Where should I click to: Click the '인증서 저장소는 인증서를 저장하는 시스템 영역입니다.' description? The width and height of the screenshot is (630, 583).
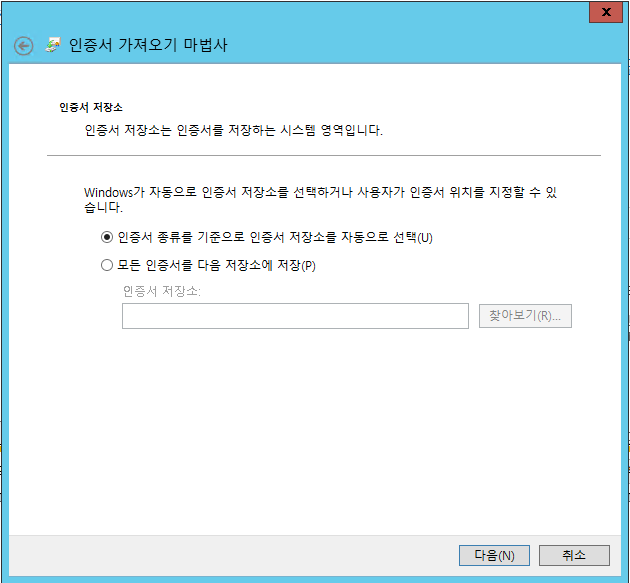click(233, 130)
